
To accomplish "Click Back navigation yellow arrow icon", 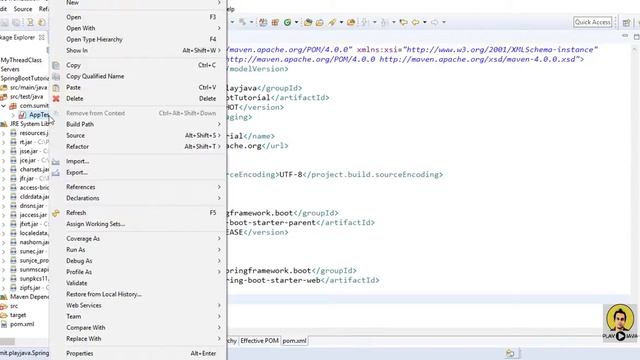I will pos(415,22).
